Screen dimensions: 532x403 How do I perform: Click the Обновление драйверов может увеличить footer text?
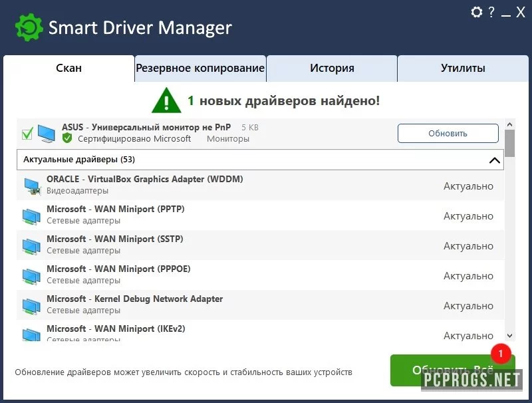click(x=184, y=372)
